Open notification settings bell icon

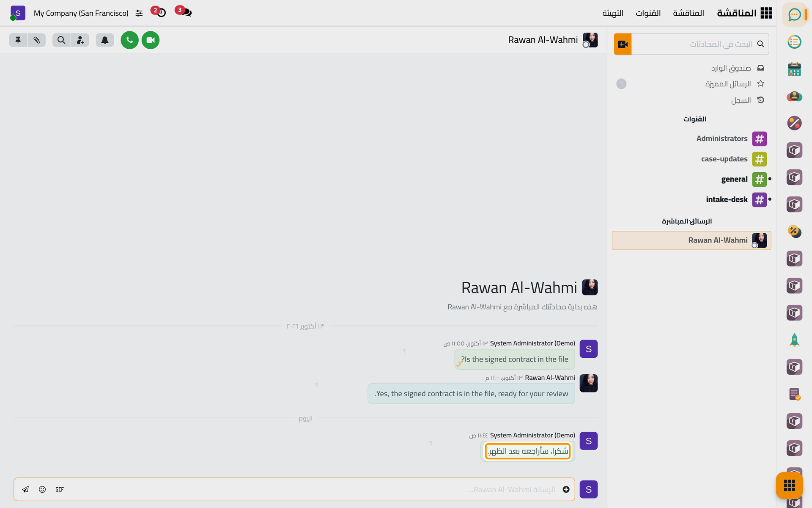(x=105, y=40)
